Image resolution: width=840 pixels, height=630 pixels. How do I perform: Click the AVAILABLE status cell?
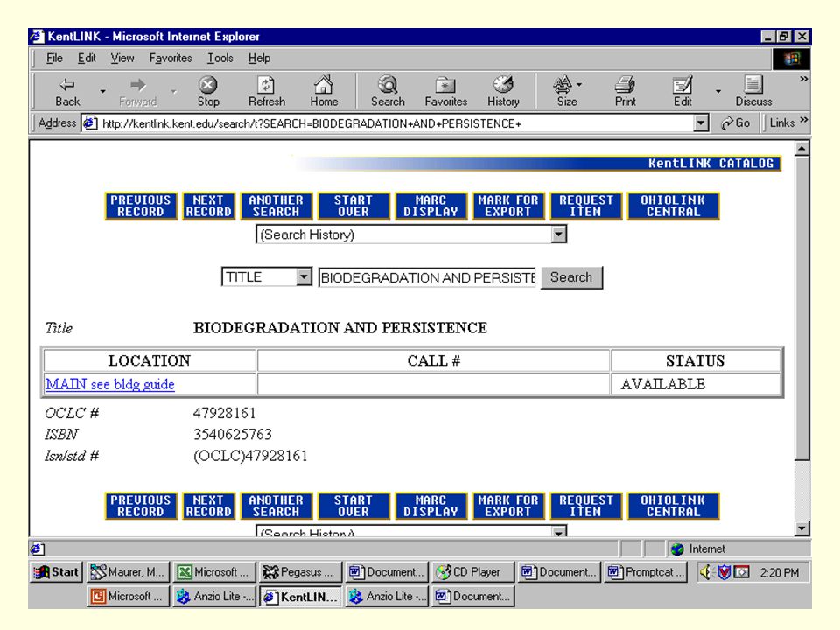coord(696,384)
